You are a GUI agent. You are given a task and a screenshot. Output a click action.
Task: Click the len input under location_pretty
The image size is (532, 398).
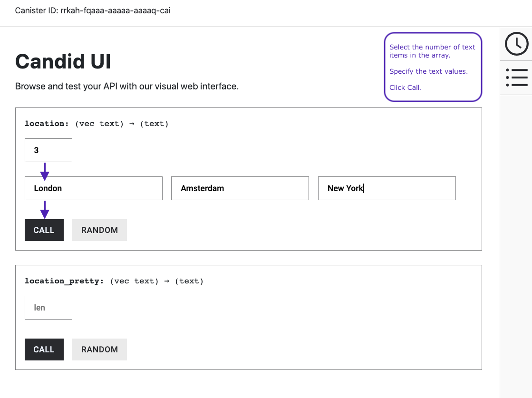48,307
